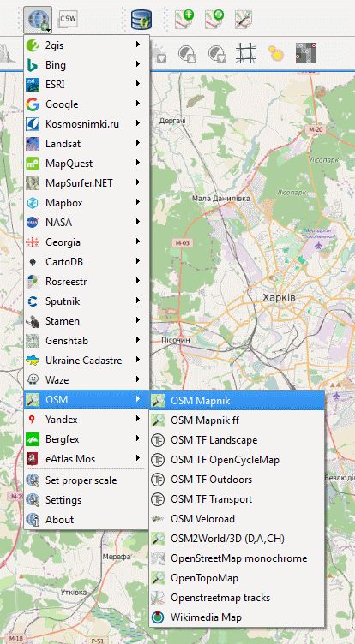The width and height of the screenshot is (355, 644).
Task: Add the OSM TF Outdoors layer
Action: (x=237, y=480)
